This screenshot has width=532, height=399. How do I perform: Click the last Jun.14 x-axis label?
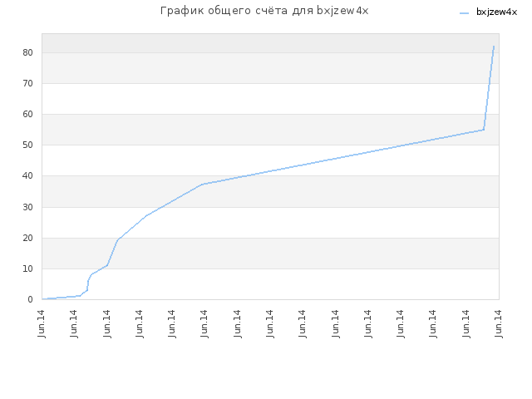click(498, 323)
